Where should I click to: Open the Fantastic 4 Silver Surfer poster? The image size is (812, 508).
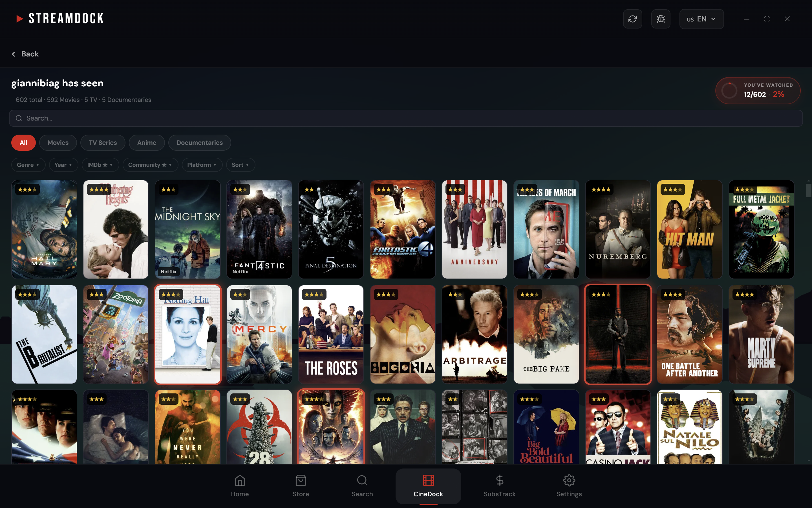coord(403,229)
